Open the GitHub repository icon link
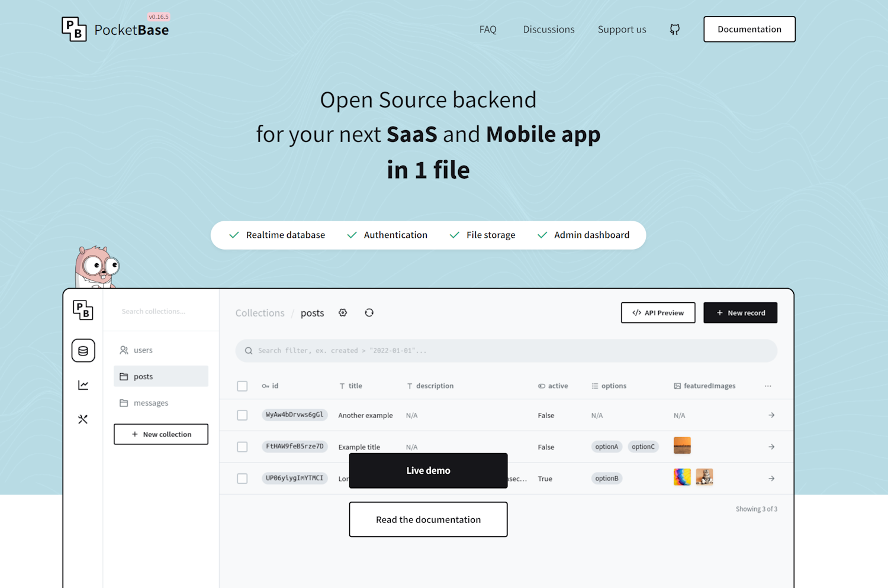 coord(674,30)
